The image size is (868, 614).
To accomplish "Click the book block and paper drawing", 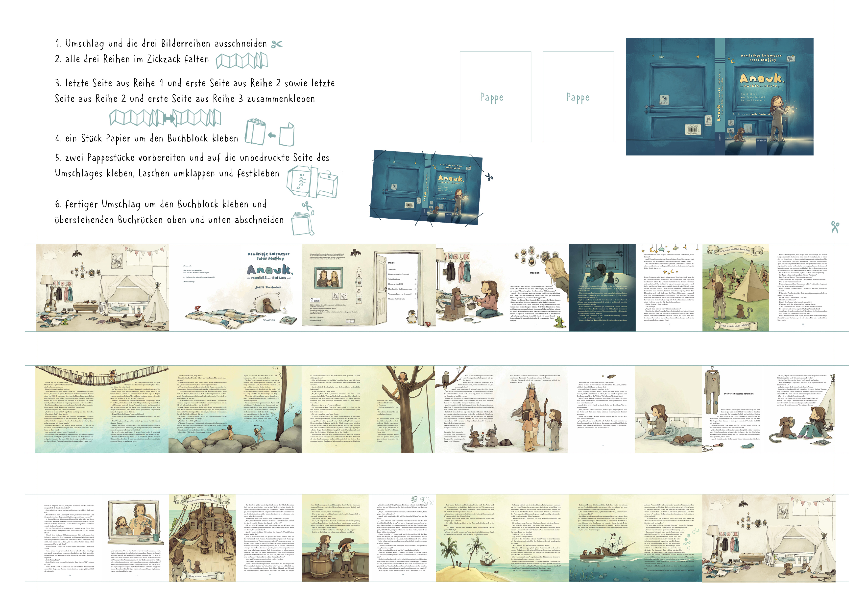I will (x=269, y=132).
